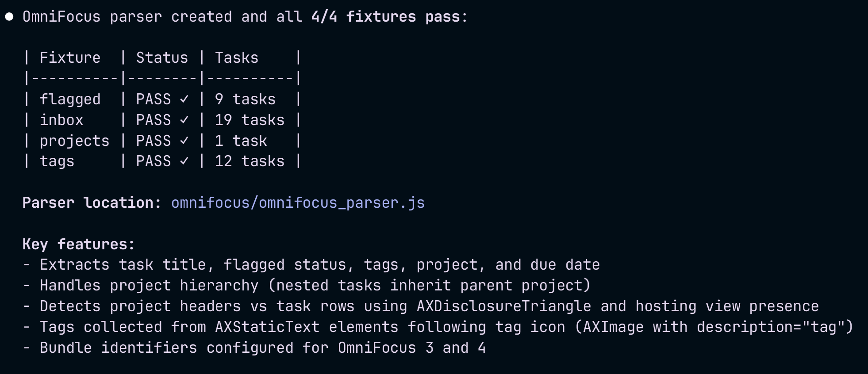Click the "19 tasks" table cell
This screenshot has height=374, width=868.
(x=250, y=120)
